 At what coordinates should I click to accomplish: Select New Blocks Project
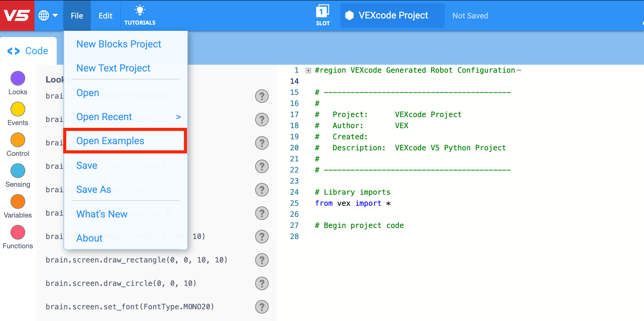point(119,44)
